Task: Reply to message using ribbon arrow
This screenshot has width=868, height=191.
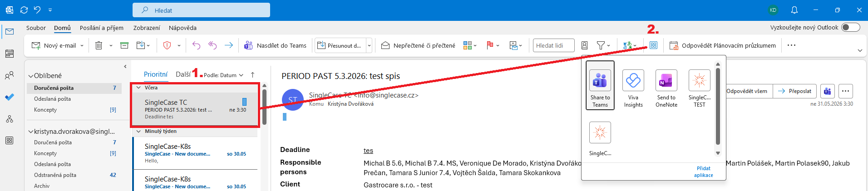Action: pyautogui.click(x=196, y=45)
